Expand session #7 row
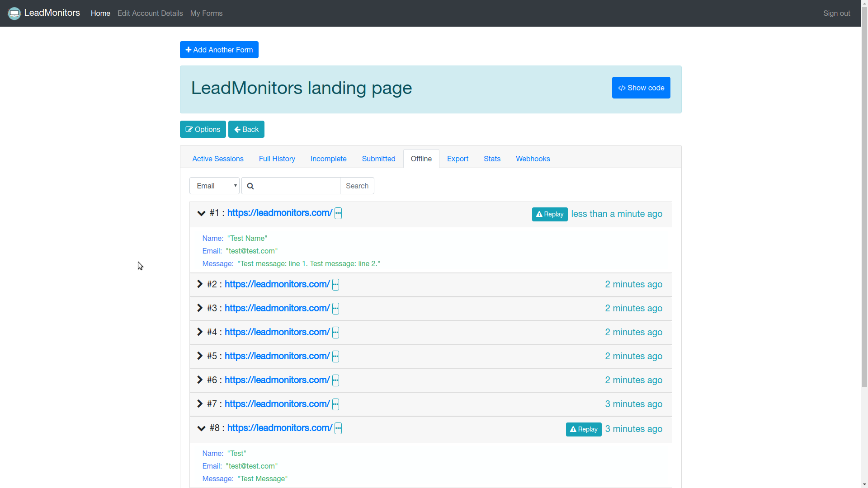Screen dimensions: 868x488 (x=200, y=404)
